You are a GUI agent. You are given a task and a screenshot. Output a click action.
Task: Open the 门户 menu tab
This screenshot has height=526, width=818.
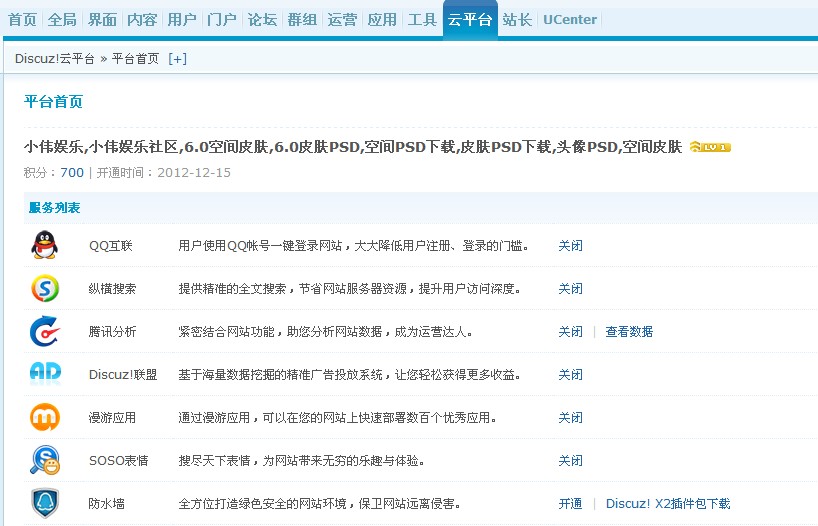(222, 20)
